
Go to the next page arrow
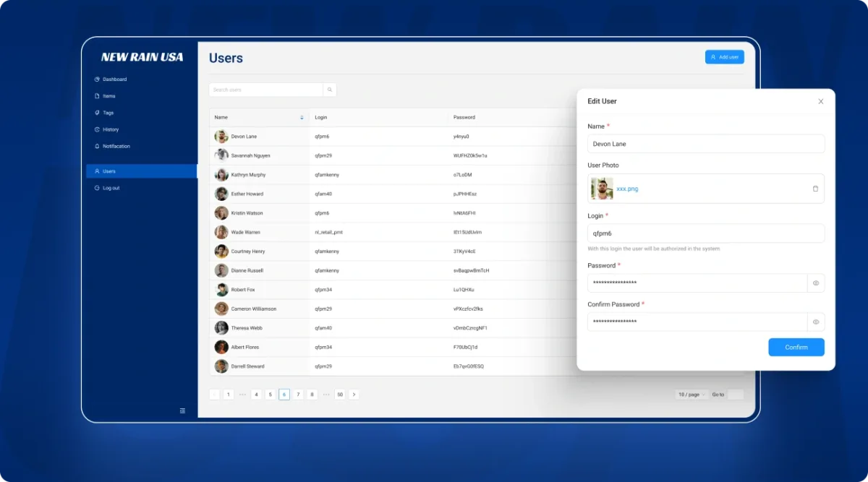(x=354, y=395)
